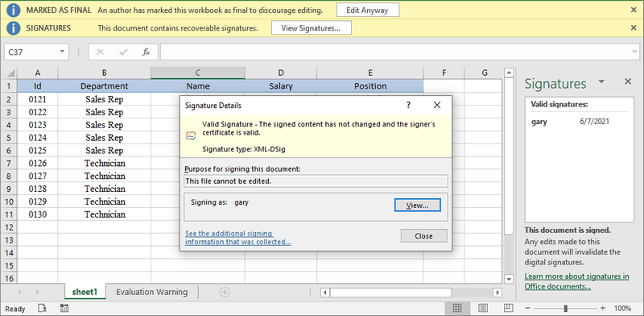Open View Signatures from the Signatures bar

(311, 28)
